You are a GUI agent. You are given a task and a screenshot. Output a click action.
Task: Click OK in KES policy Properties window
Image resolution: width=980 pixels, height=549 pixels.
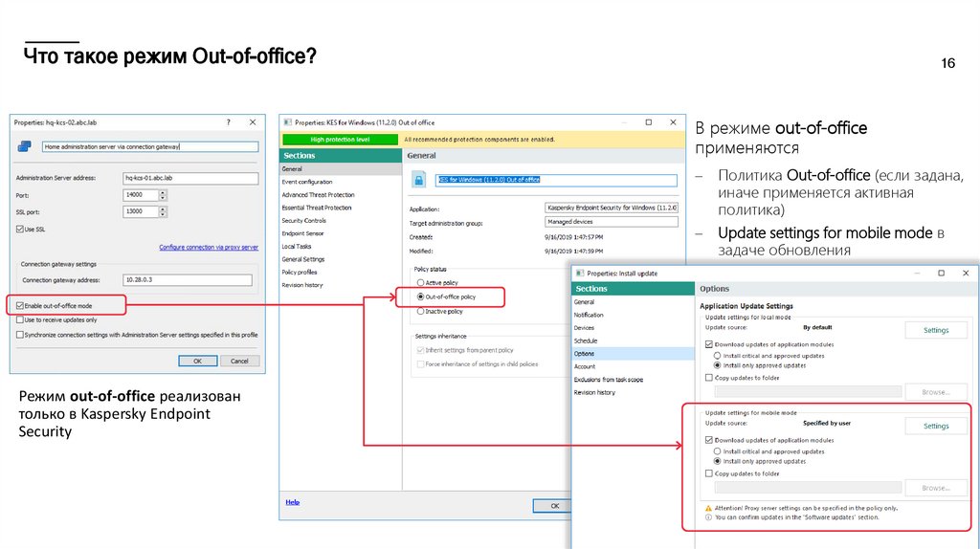tap(552, 506)
